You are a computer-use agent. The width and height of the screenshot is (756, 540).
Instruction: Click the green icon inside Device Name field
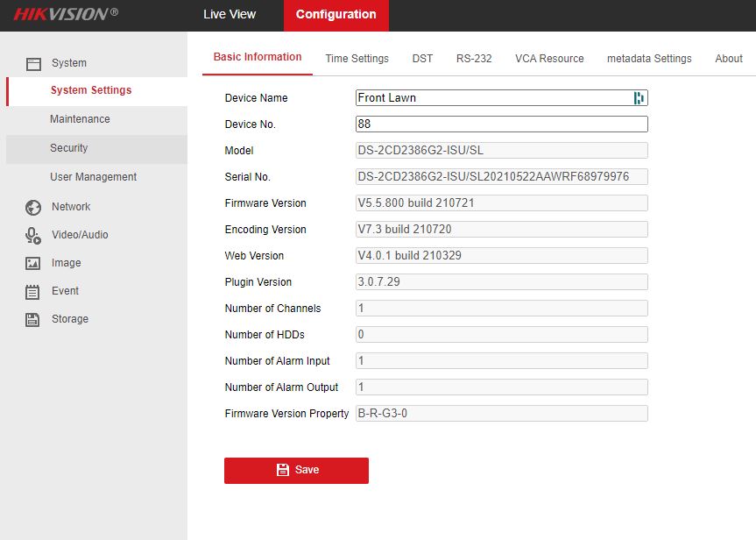(639, 98)
